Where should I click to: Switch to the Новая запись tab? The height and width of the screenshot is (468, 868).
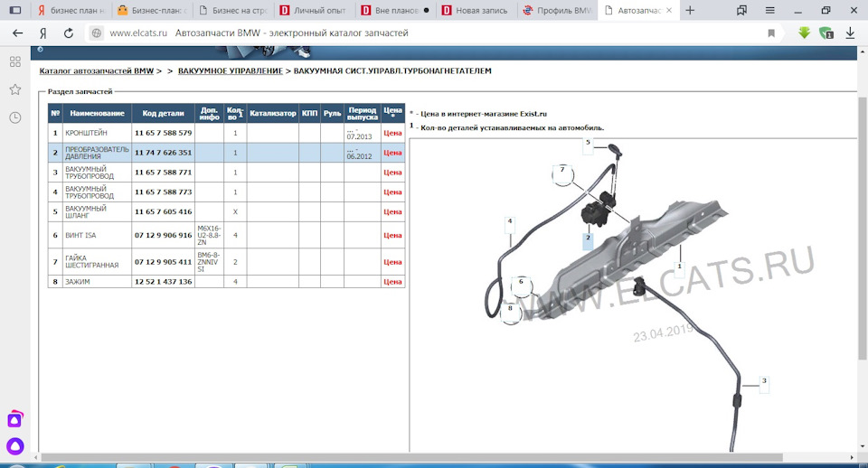[476, 10]
